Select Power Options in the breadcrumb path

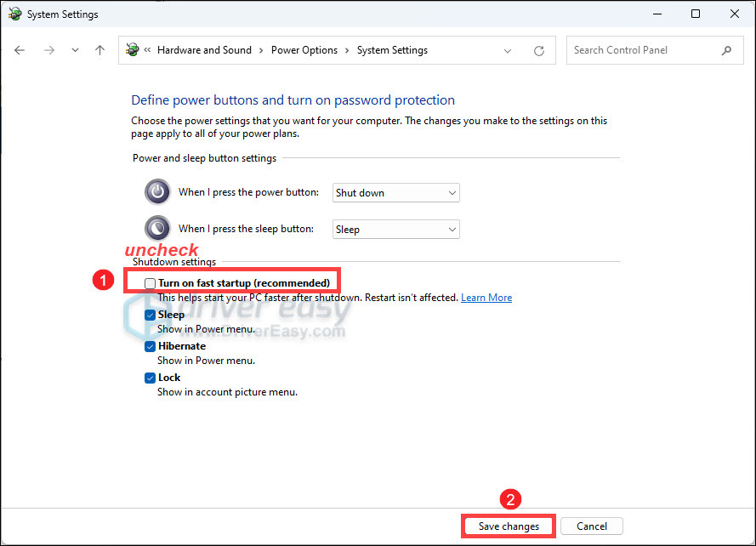click(x=304, y=50)
